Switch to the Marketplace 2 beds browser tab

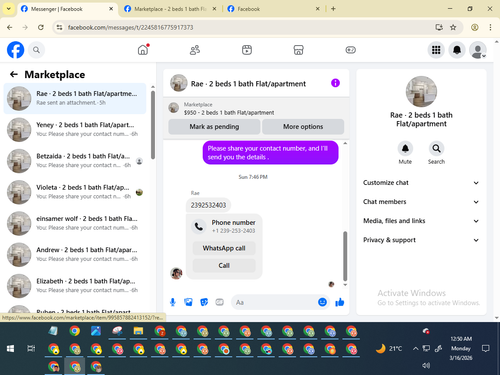(x=170, y=9)
